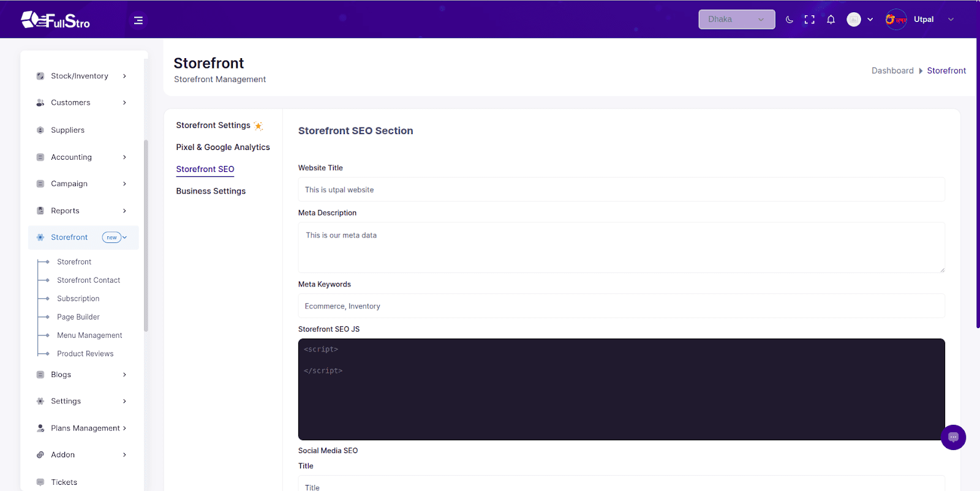The height and width of the screenshot is (491, 980).
Task: Click the Suppliers sidebar icon
Action: [40, 130]
